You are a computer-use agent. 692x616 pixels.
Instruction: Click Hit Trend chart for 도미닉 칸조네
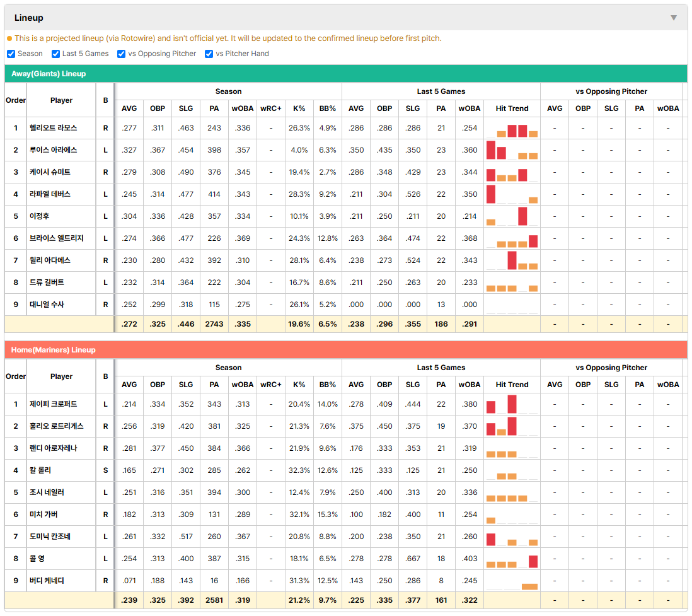tap(512, 537)
